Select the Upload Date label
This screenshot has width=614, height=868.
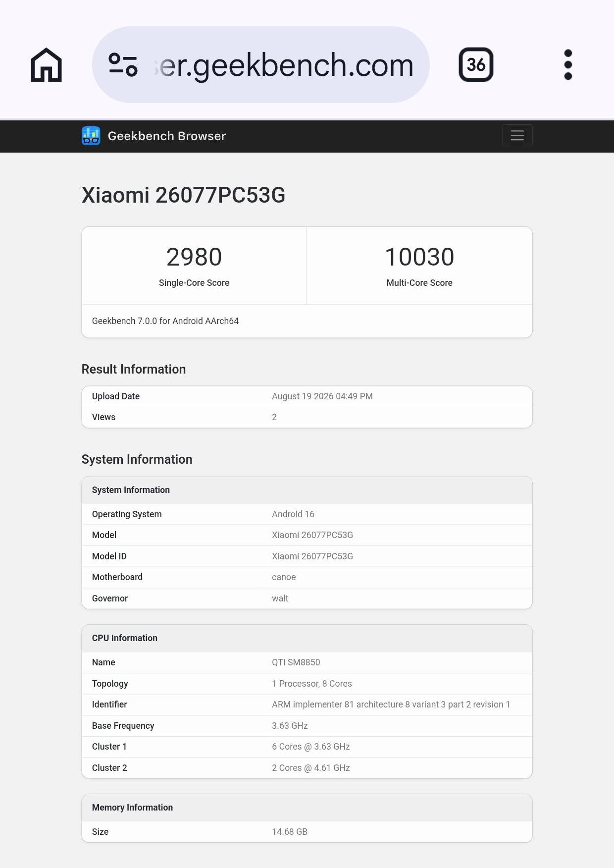point(116,396)
